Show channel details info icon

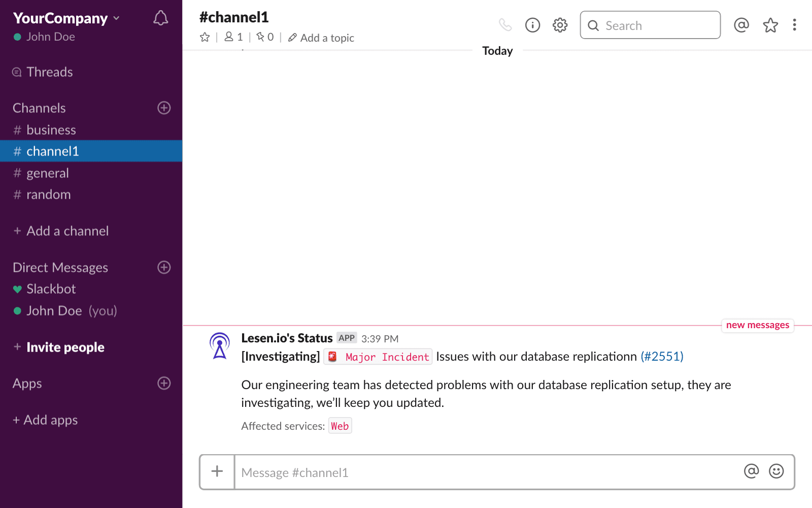(x=532, y=25)
